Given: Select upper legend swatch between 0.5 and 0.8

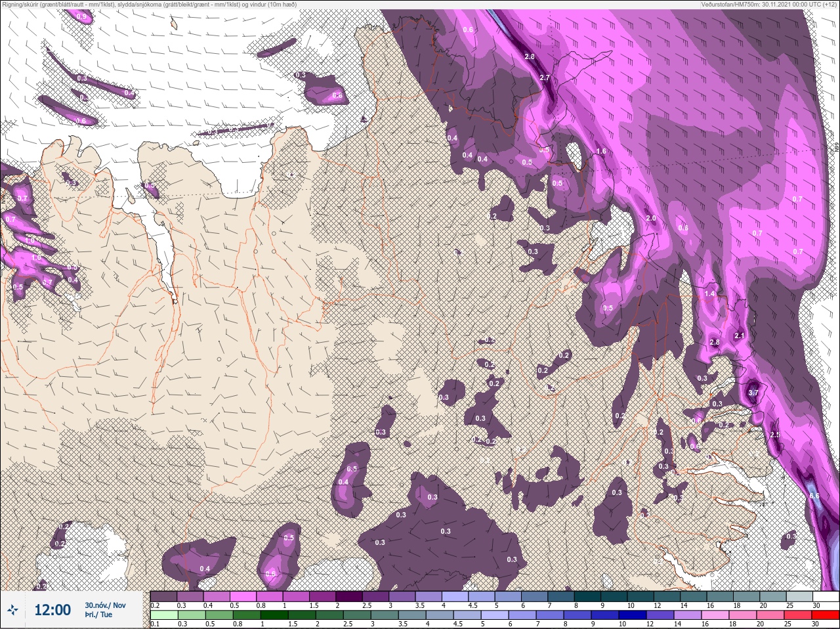Looking at the screenshot, I should coord(243,596).
